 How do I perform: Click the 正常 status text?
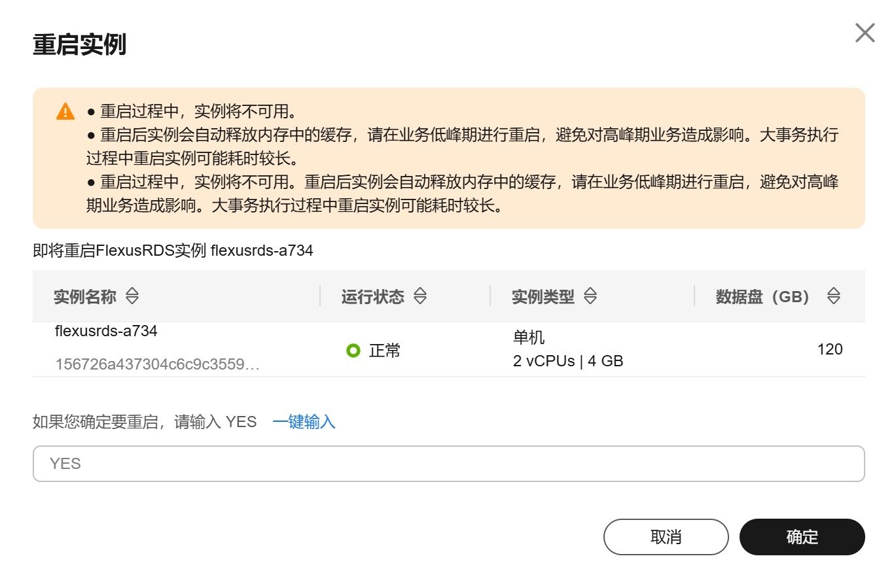[385, 351]
